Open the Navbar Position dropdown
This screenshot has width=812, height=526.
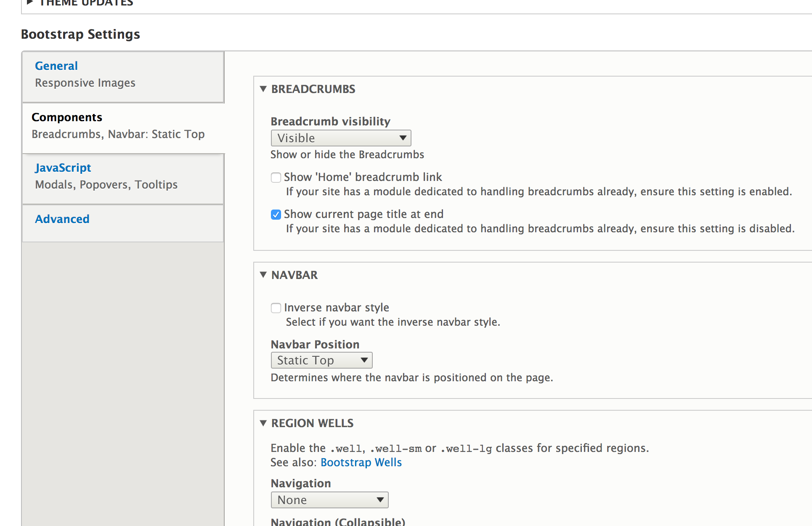click(x=321, y=360)
